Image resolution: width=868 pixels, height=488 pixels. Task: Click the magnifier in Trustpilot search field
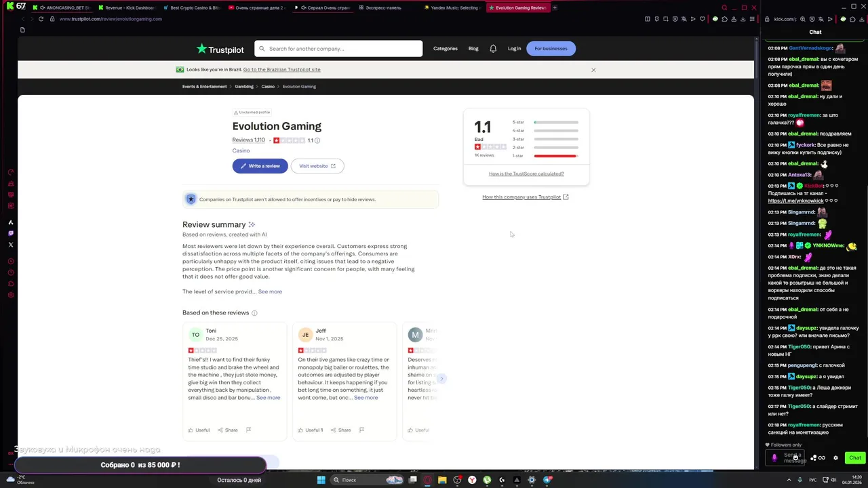tap(262, 49)
